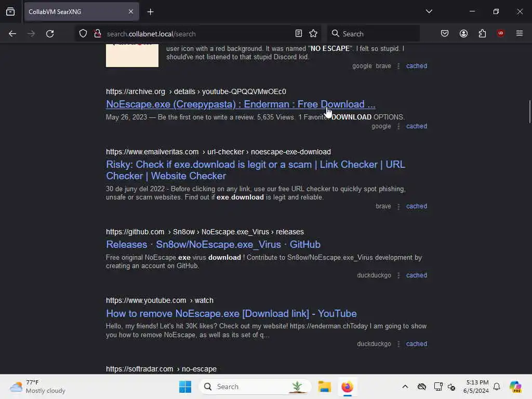The image size is (532, 399).
Task: Open the Firefox hamburger menu
Action: tap(519, 33)
